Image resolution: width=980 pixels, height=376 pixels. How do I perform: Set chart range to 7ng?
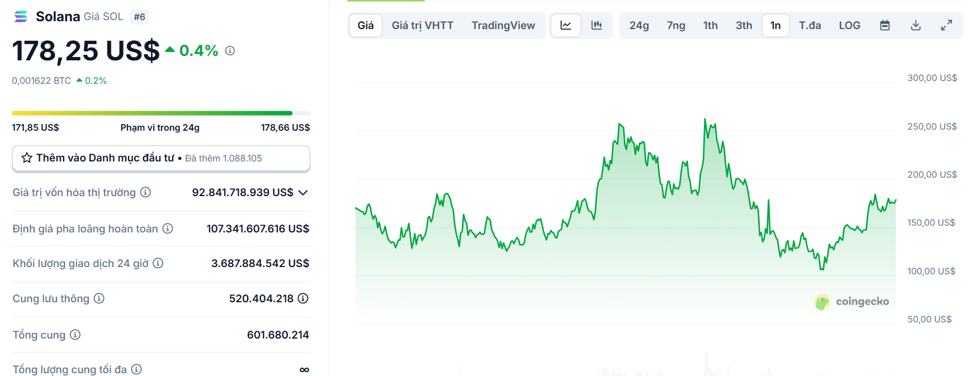pos(676,25)
